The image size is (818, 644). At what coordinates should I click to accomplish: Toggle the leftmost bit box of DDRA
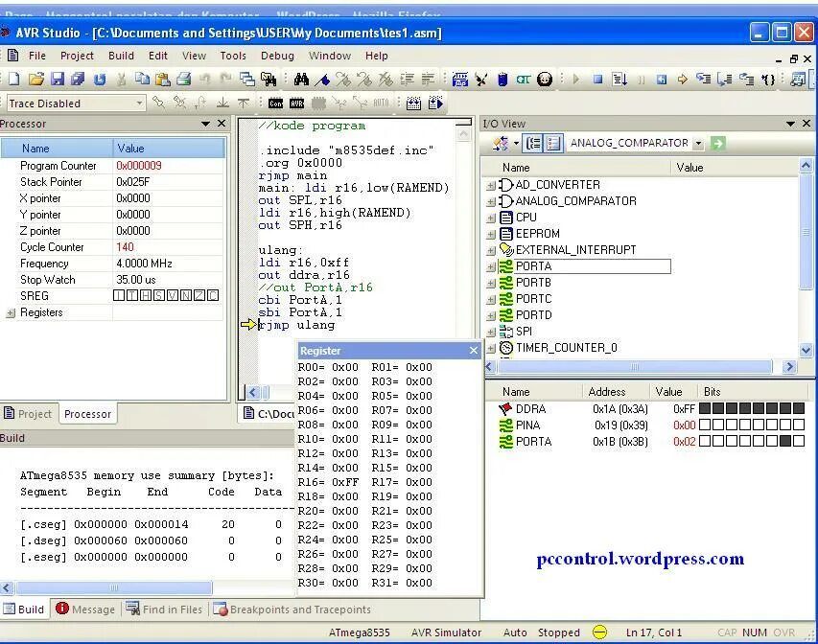(705, 408)
